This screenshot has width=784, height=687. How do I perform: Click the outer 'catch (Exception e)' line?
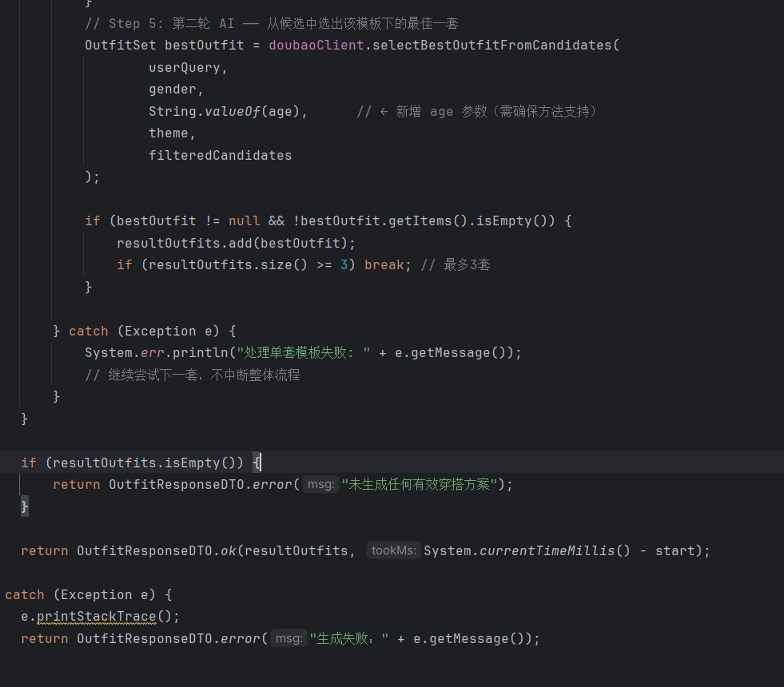[x=89, y=594]
